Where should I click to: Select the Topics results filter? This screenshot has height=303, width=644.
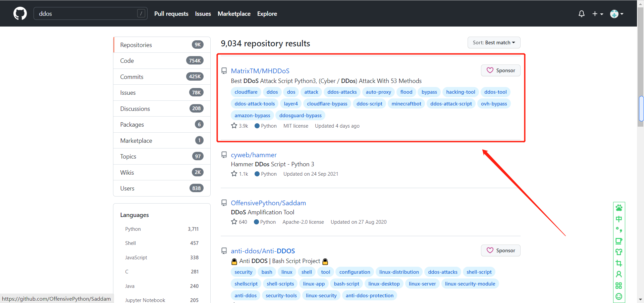click(162, 157)
